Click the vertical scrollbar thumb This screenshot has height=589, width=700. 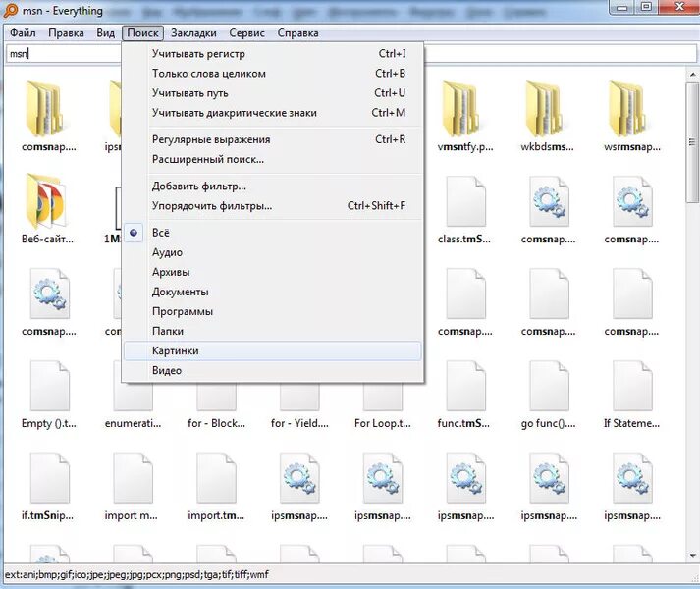pos(692,142)
